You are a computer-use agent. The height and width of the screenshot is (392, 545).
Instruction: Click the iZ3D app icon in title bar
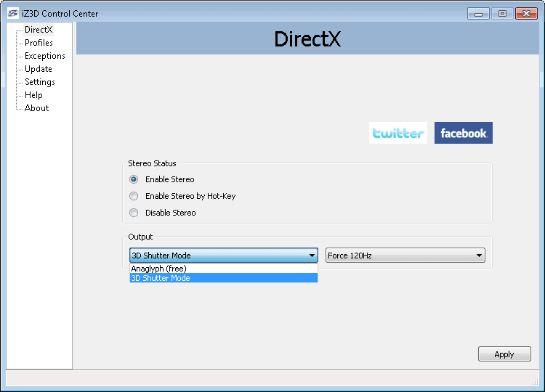click(13, 14)
